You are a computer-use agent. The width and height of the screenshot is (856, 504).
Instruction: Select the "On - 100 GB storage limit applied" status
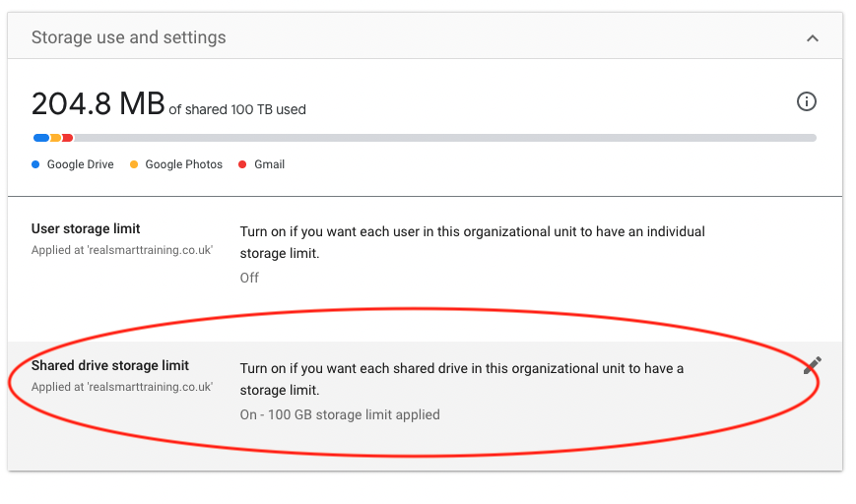340,414
